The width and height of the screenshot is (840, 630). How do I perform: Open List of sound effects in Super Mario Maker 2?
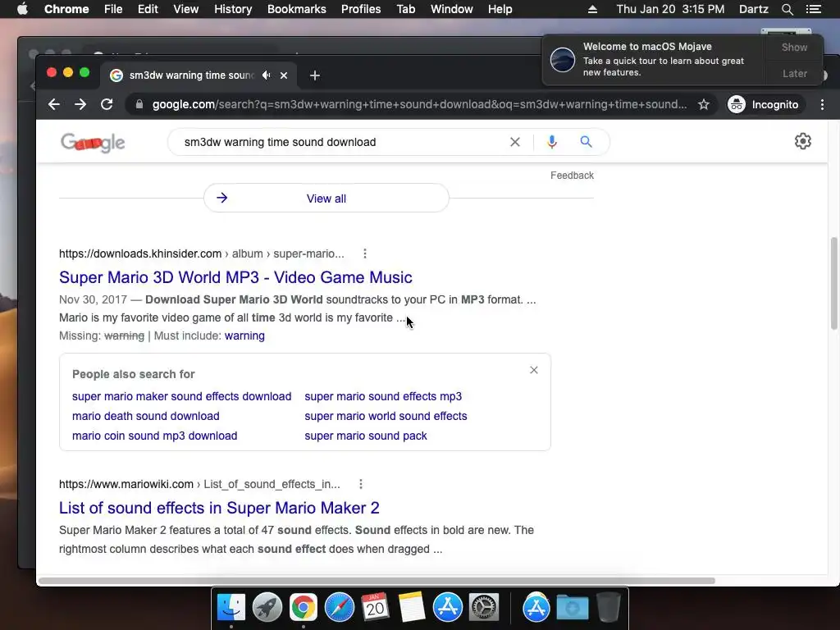click(219, 508)
